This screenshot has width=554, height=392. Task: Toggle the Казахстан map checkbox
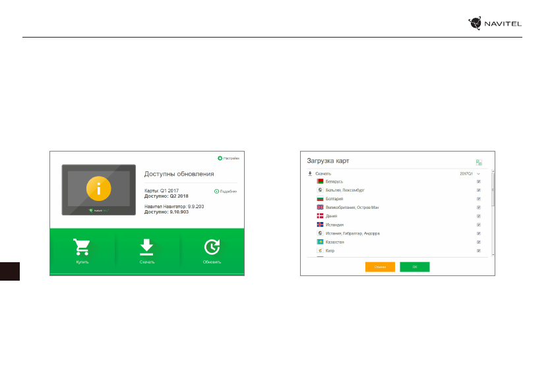coord(478,242)
